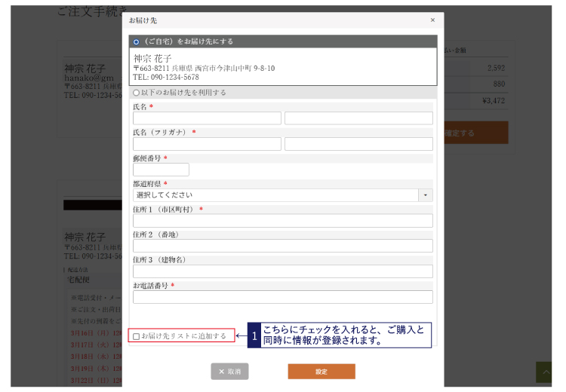Screen dimensions: 566x392
Task: Click the 郵便番号 input box
Action: [x=161, y=170]
